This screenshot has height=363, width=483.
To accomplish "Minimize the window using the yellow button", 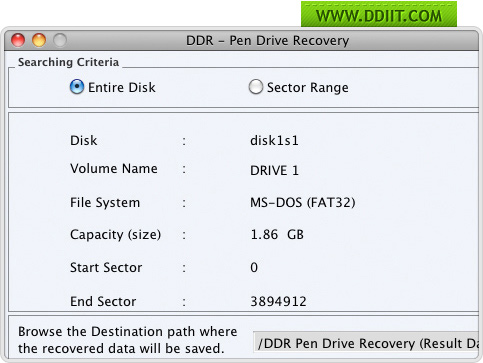I will [x=39, y=40].
